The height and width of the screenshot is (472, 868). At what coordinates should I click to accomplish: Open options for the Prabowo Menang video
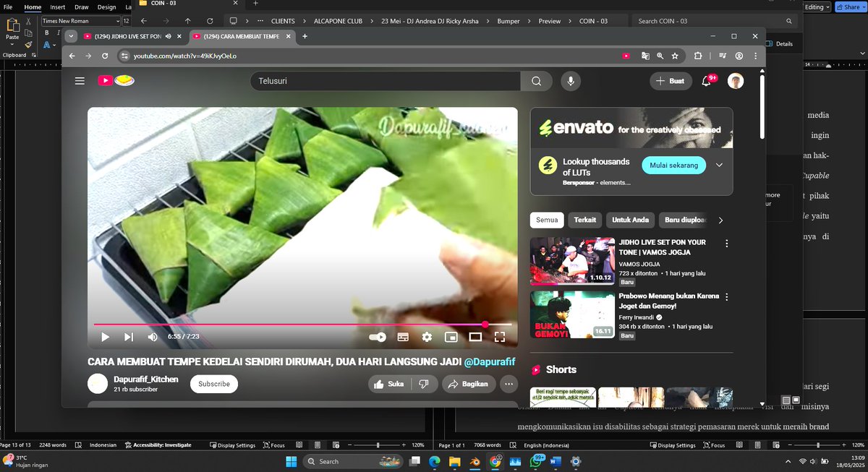727,297
